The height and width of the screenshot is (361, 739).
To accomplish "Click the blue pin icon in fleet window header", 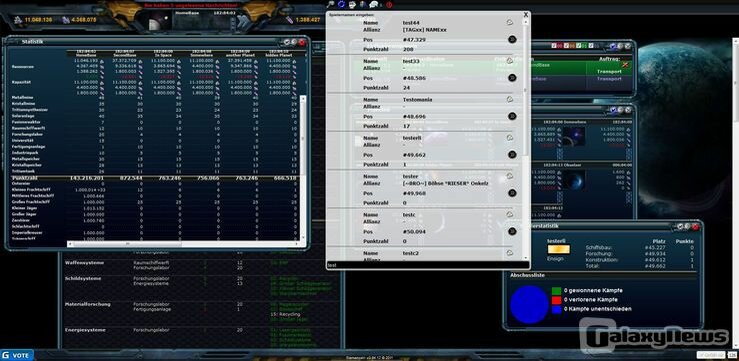I will click(613, 46).
